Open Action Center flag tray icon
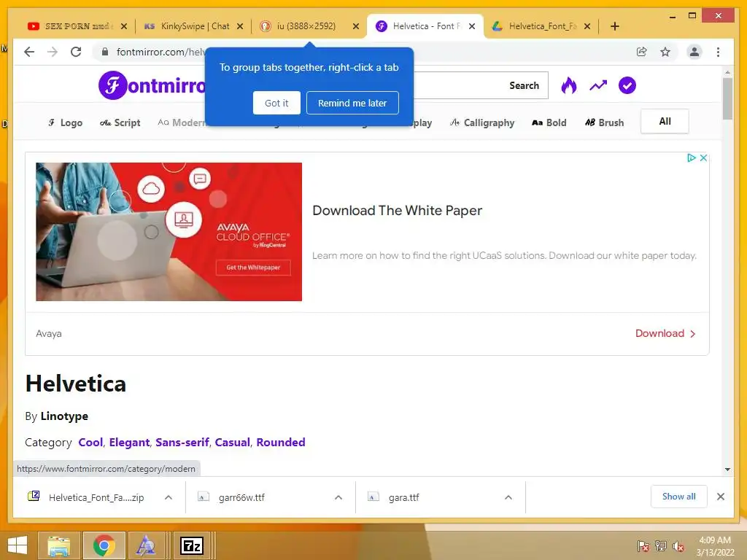Image resolution: width=747 pixels, height=560 pixels. tap(643, 546)
